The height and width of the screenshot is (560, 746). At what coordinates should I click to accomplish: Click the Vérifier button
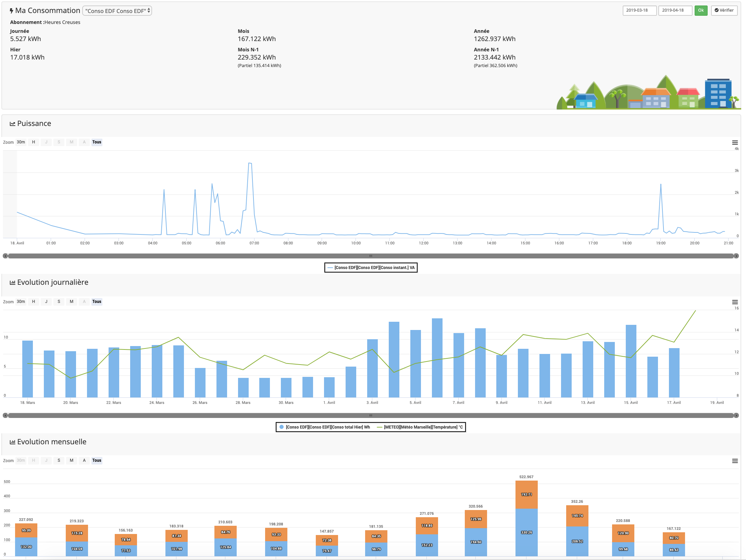(724, 10)
